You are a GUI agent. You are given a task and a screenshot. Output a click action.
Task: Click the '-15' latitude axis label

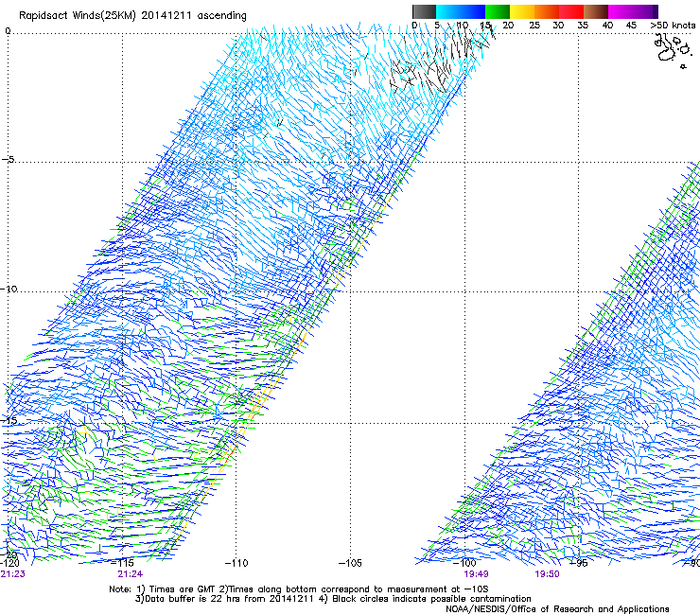[x=9, y=420]
